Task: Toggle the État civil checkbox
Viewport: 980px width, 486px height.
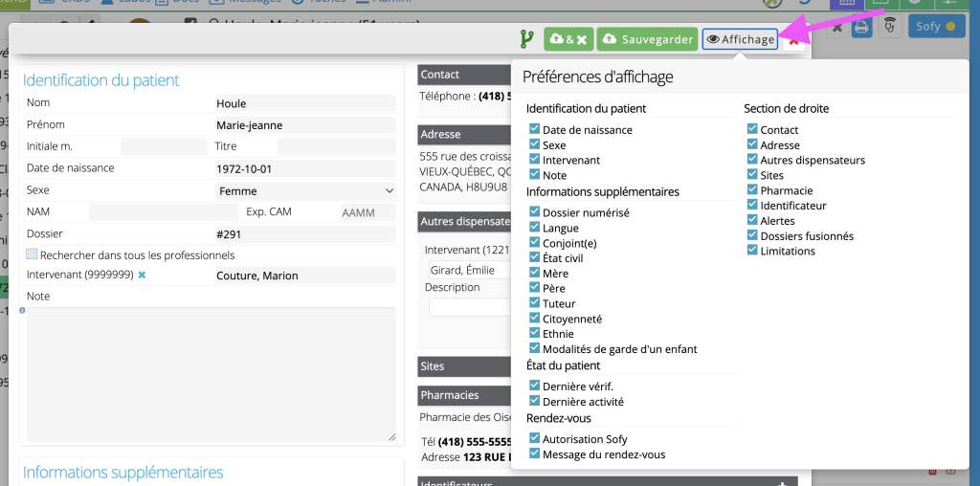Action: (534, 256)
